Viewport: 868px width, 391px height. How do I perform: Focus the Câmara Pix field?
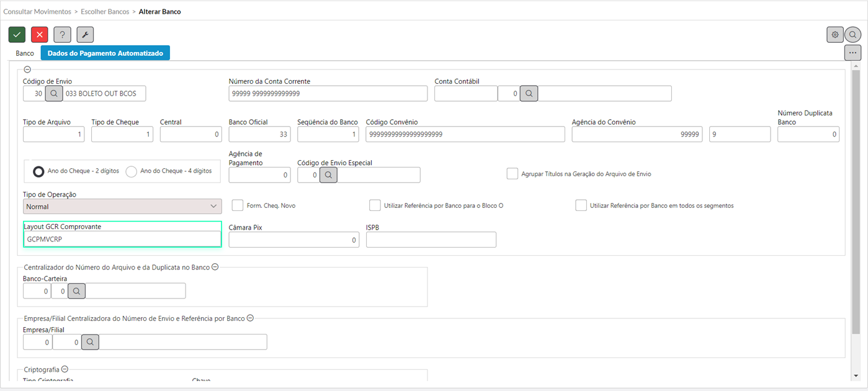(294, 240)
